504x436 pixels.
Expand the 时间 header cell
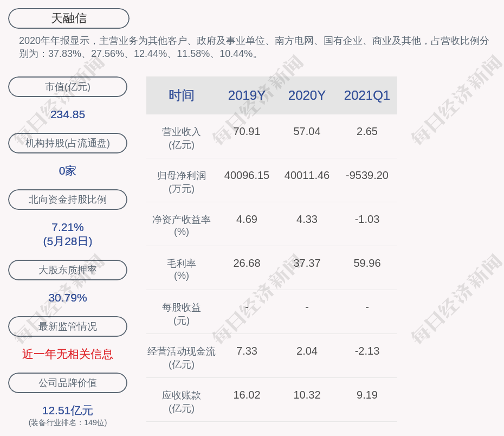point(181,95)
